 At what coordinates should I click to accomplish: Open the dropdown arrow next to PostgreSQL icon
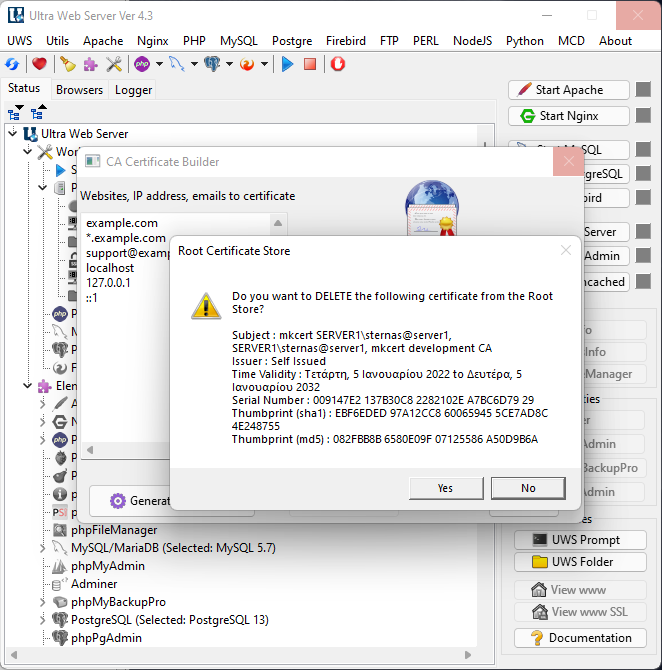[x=229, y=65]
